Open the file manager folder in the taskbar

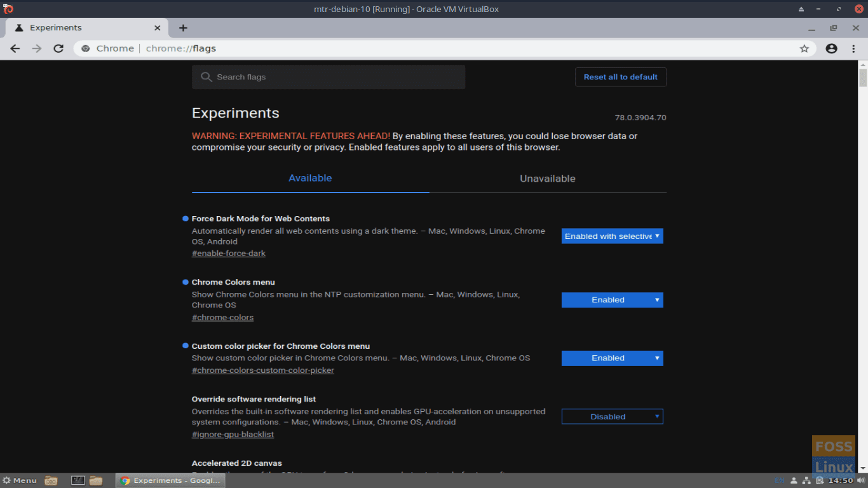tap(96, 480)
